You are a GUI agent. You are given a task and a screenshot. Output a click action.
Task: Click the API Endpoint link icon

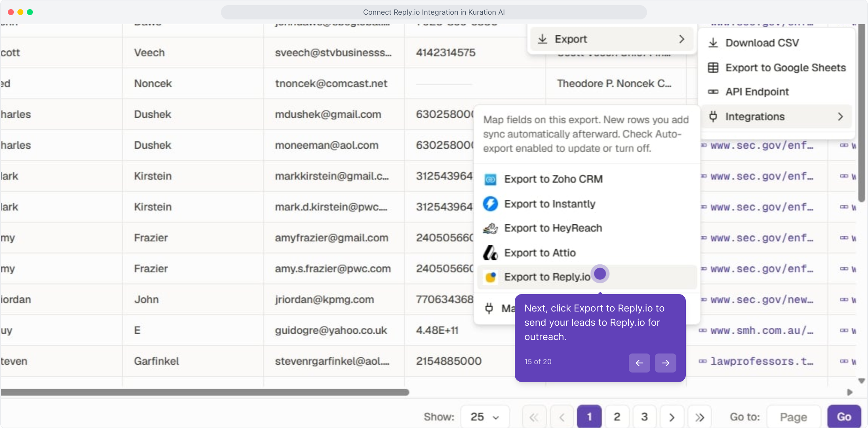tap(713, 92)
